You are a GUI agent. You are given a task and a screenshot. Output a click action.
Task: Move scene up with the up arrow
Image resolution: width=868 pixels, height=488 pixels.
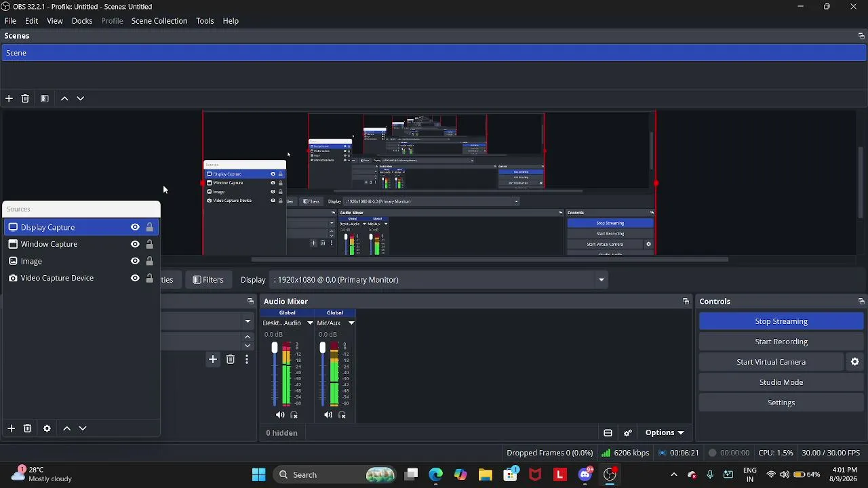click(x=64, y=98)
